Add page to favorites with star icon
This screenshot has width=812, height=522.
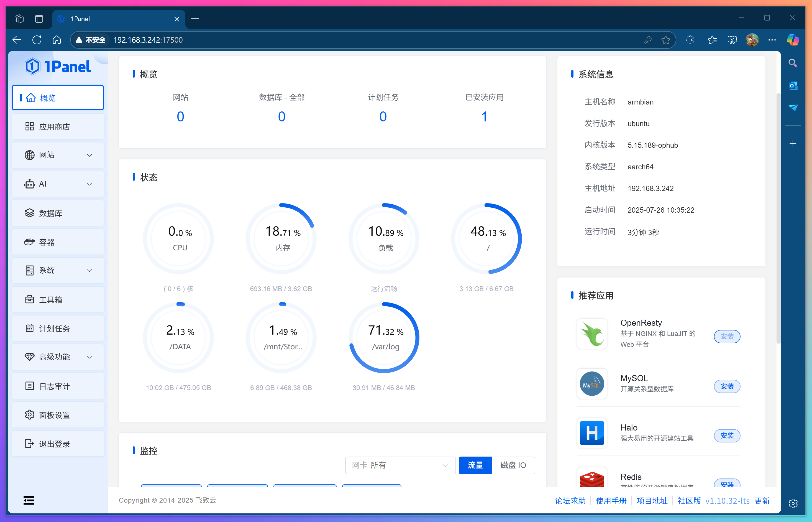pos(665,40)
